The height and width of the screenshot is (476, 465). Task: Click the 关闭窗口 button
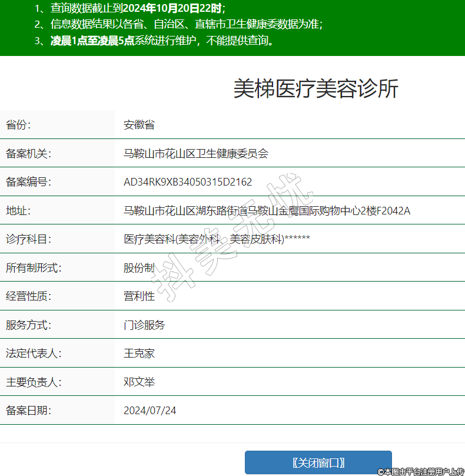[318, 462]
